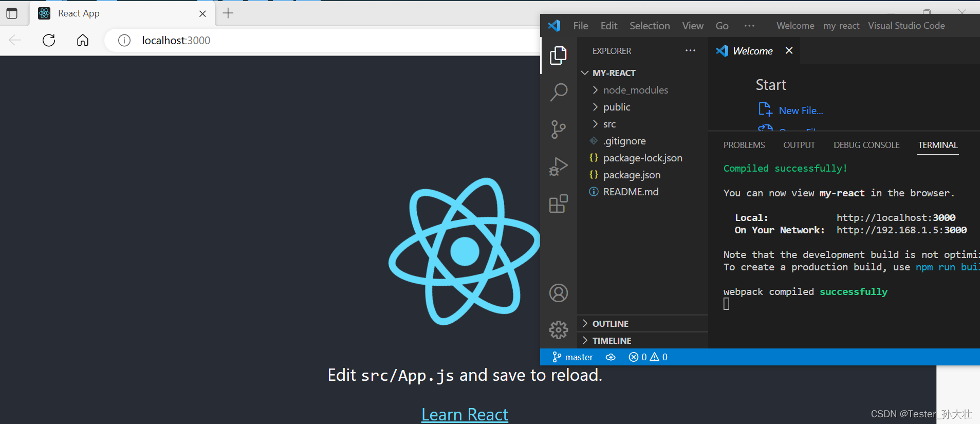Switch to the DEBUG CONSOLE tab
Image resolution: width=980 pixels, height=424 pixels.
(x=866, y=145)
